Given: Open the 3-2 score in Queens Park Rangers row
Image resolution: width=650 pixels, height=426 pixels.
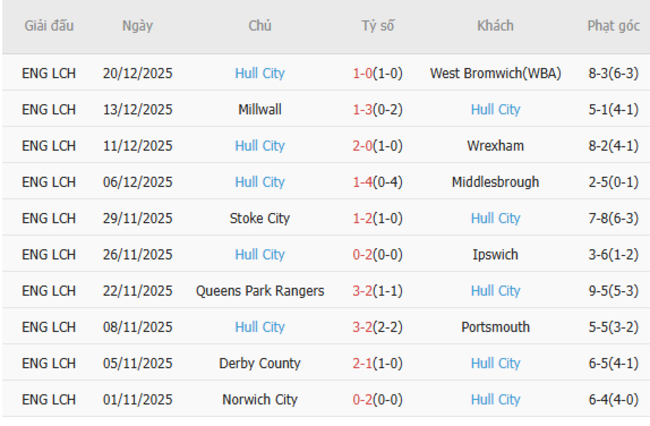Looking at the screenshot, I should 363,291.
